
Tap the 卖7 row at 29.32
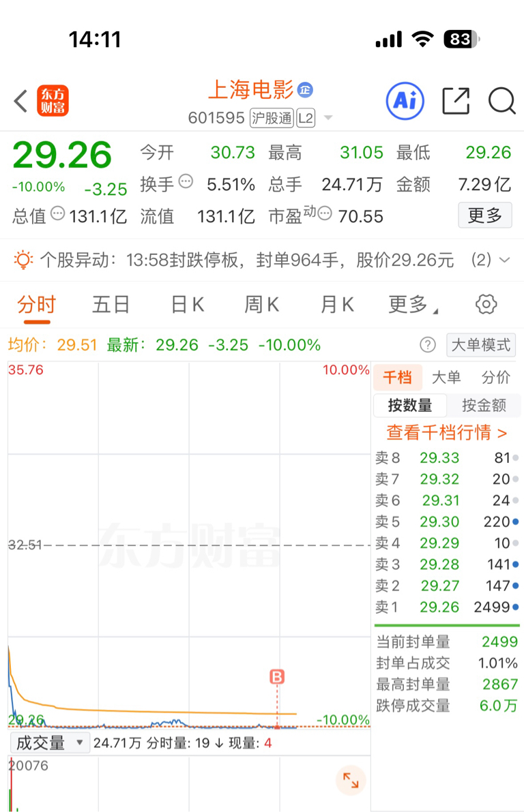pos(447,479)
